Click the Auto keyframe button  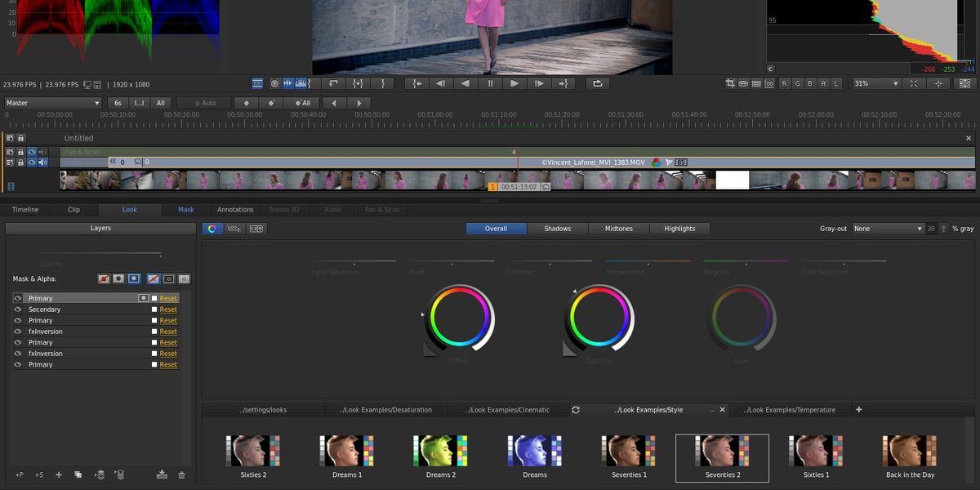coord(203,103)
